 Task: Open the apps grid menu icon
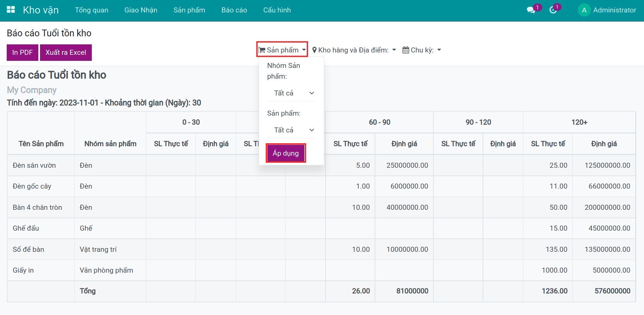(11, 10)
